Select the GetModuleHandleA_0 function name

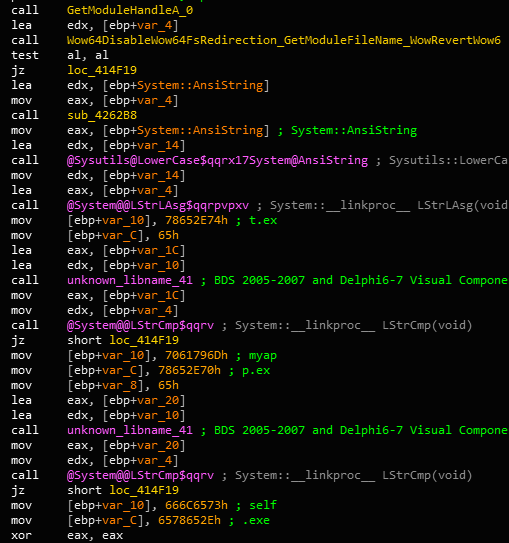[130, 10]
